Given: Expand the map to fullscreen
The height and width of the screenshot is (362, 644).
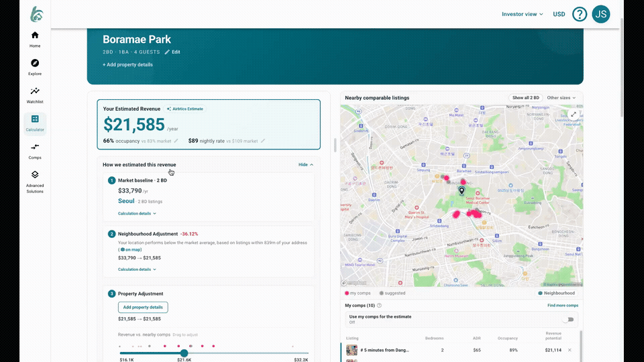Looking at the screenshot, I should pyautogui.click(x=574, y=115).
